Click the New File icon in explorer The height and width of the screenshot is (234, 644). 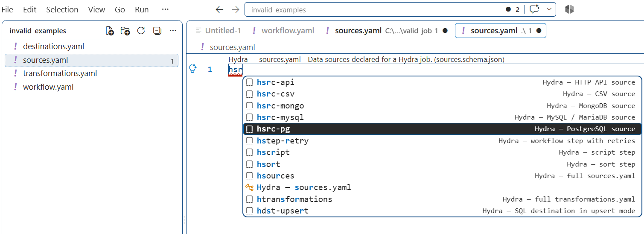pos(110,31)
